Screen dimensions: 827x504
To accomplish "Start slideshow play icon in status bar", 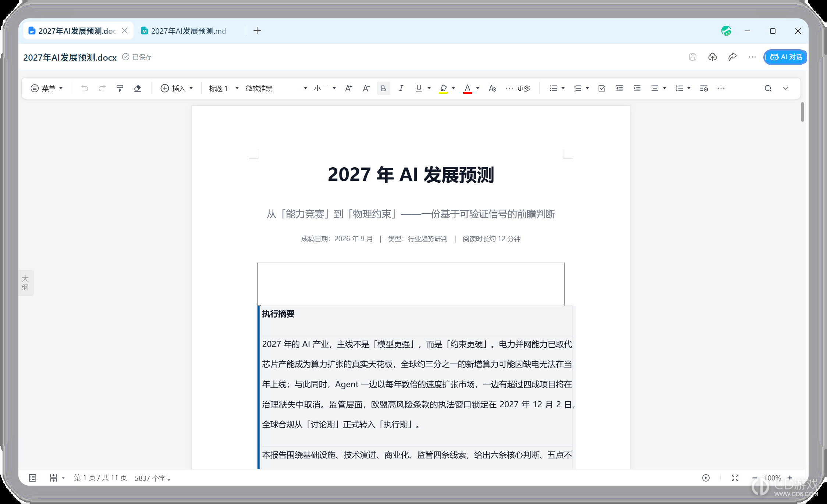I will (706, 478).
